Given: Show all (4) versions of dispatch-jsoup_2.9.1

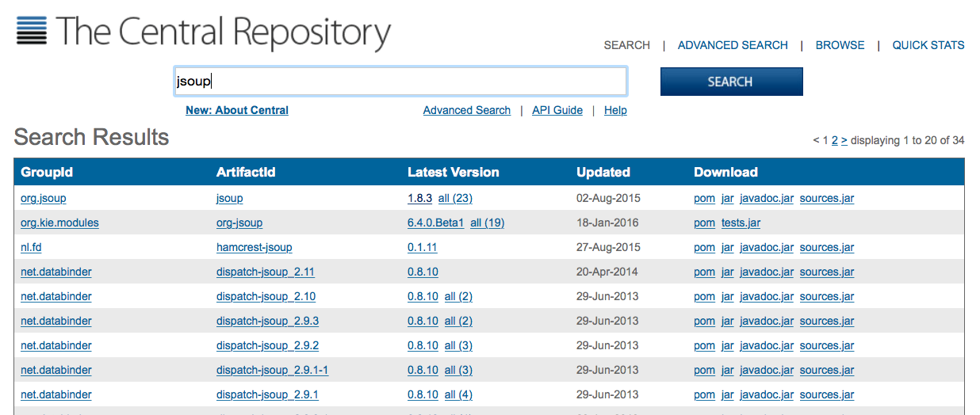Looking at the screenshot, I should tap(458, 394).
